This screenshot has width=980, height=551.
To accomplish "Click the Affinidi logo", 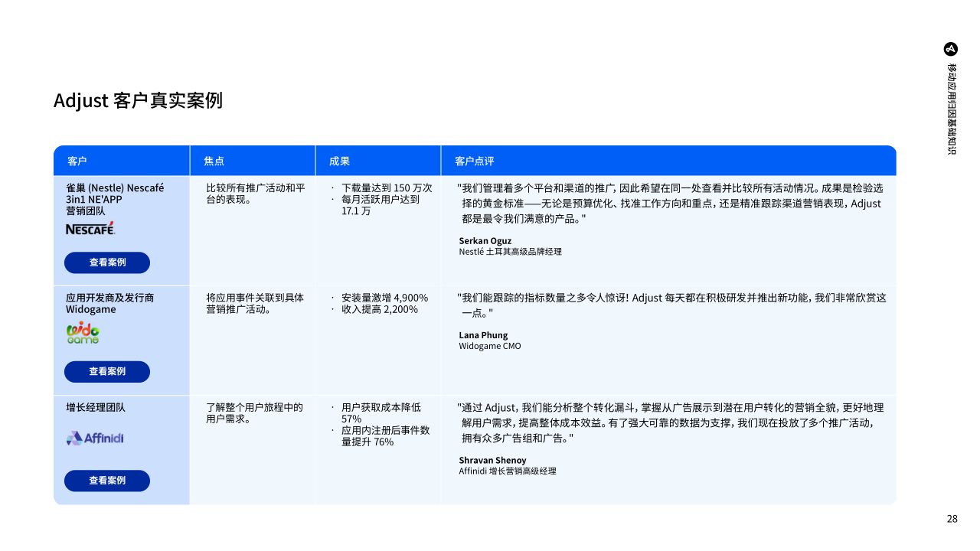I will point(95,439).
